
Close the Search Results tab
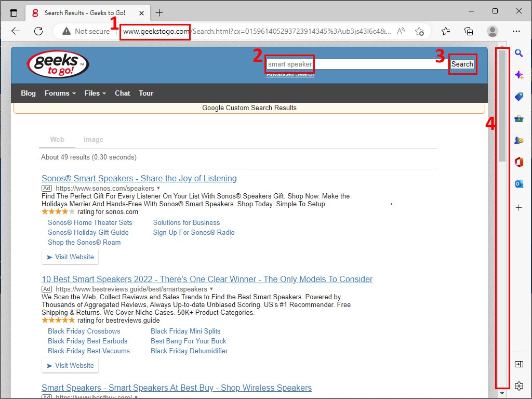coord(141,13)
